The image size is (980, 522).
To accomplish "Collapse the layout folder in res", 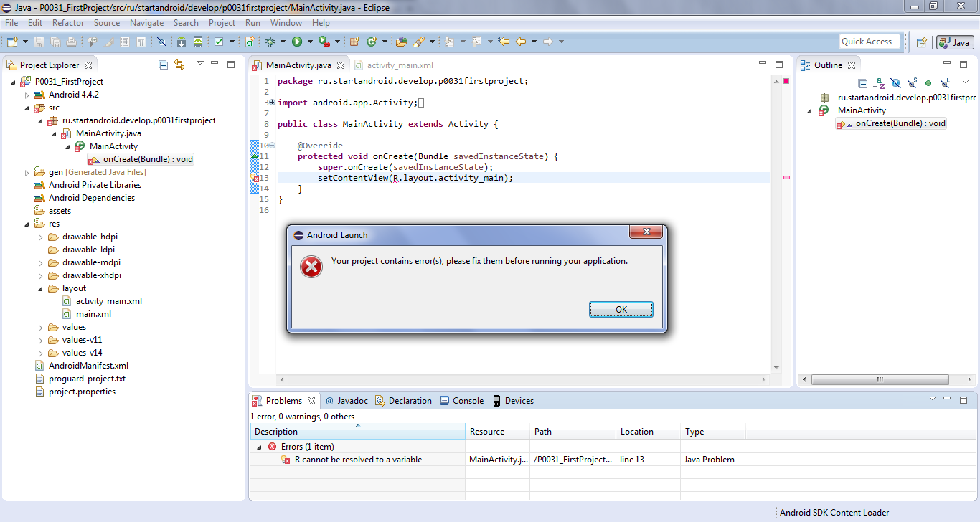I will 41,288.
